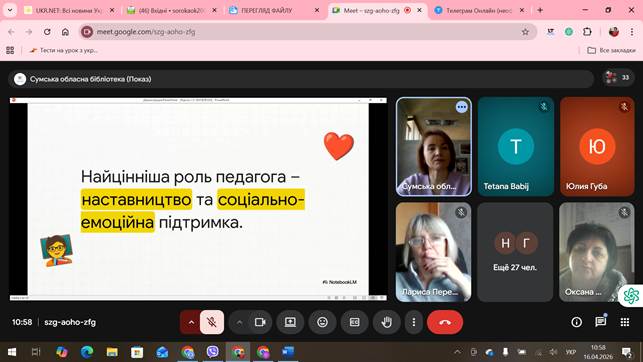
Task: Switch to the UKR.NET browser tab
Action: click(68, 11)
